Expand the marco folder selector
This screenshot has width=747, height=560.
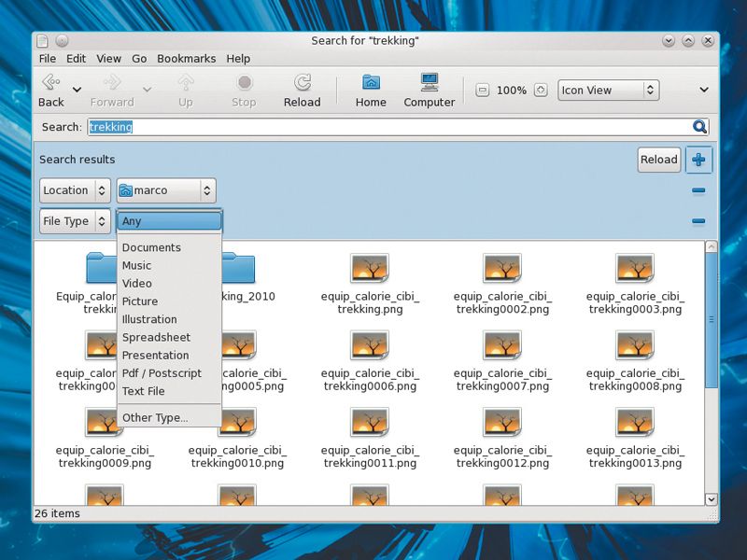click(165, 189)
